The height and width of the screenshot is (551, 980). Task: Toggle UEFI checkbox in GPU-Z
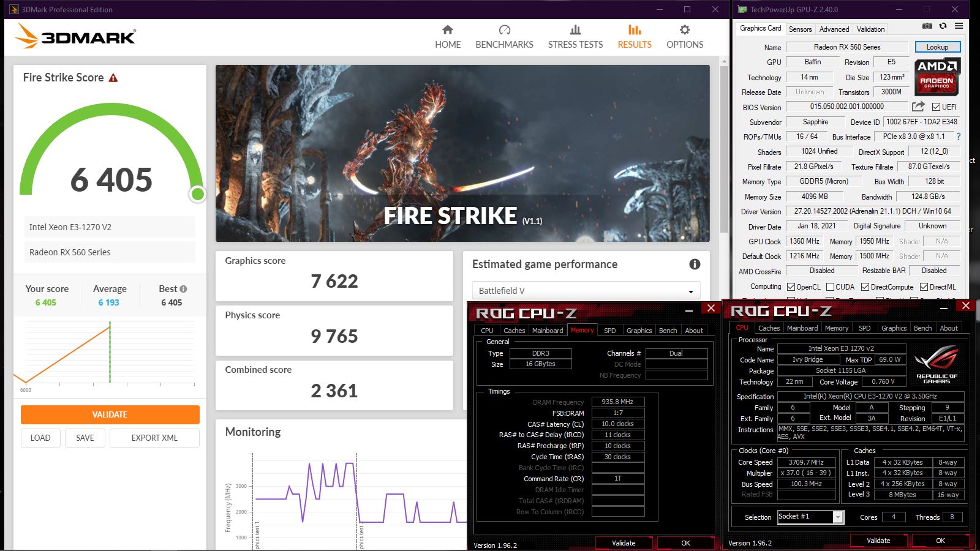coord(936,107)
